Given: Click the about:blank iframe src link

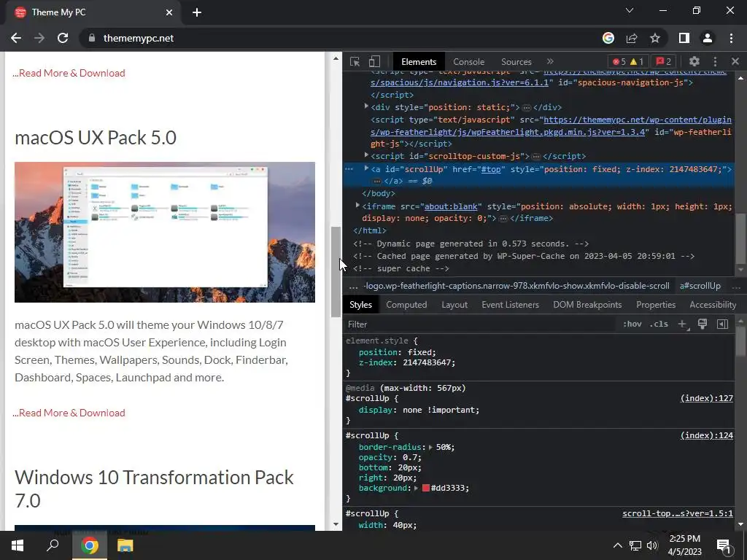Looking at the screenshot, I should pyautogui.click(x=451, y=206).
